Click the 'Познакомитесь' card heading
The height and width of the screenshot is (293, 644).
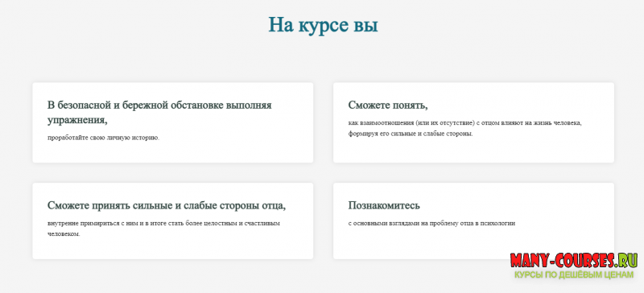point(384,205)
